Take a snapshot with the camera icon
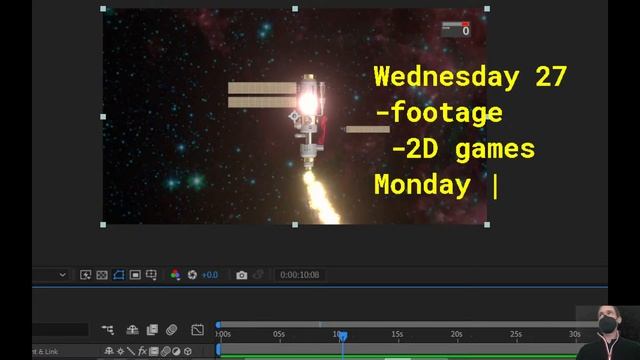640x360 pixels. (x=242, y=275)
